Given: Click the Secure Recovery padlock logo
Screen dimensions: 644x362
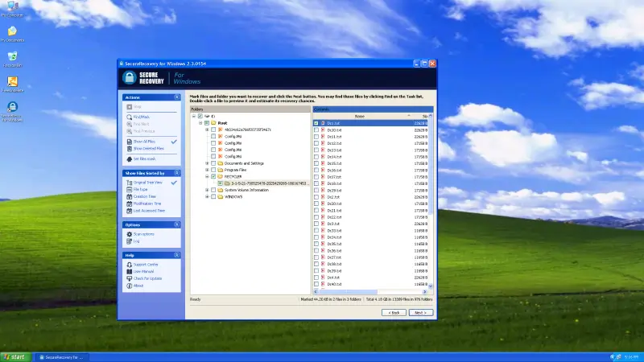Looking at the screenshot, I should pos(130,77).
